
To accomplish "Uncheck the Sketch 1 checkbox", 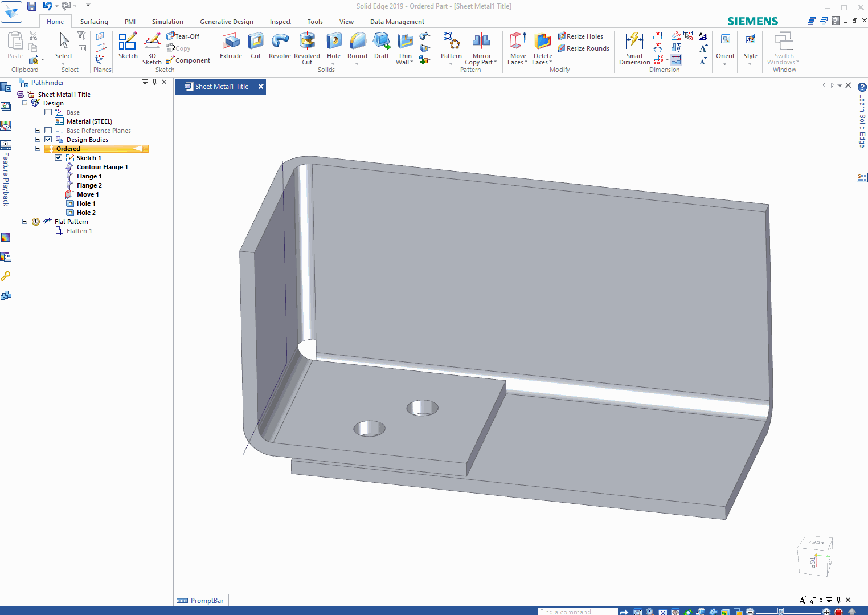I will (x=59, y=158).
